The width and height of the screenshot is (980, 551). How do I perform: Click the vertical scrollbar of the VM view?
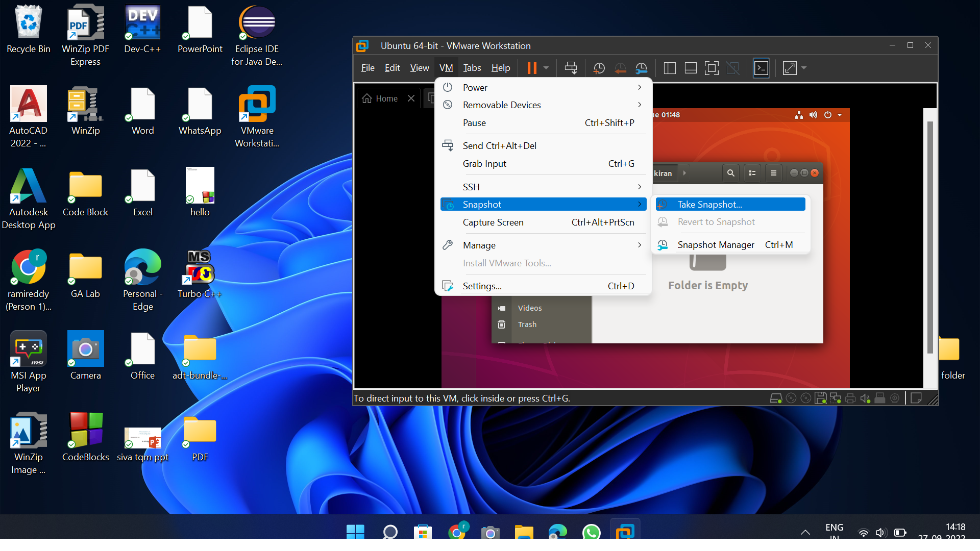coord(930,237)
